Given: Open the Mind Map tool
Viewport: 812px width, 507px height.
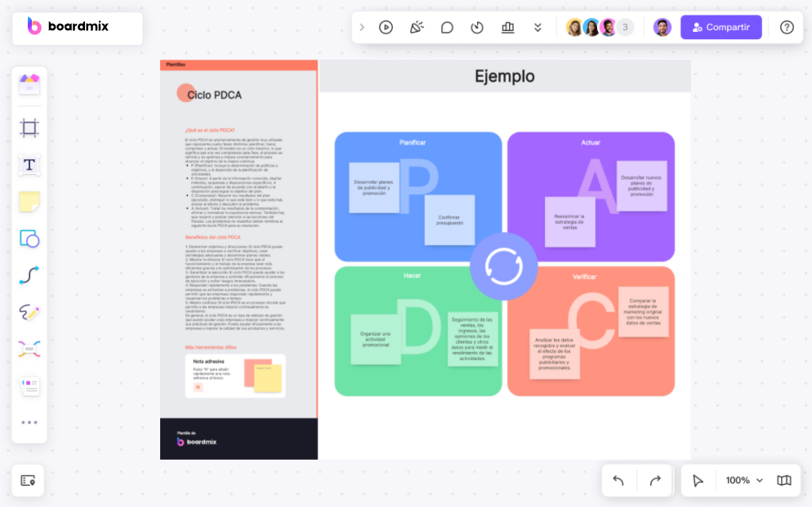Looking at the screenshot, I should 29,349.
